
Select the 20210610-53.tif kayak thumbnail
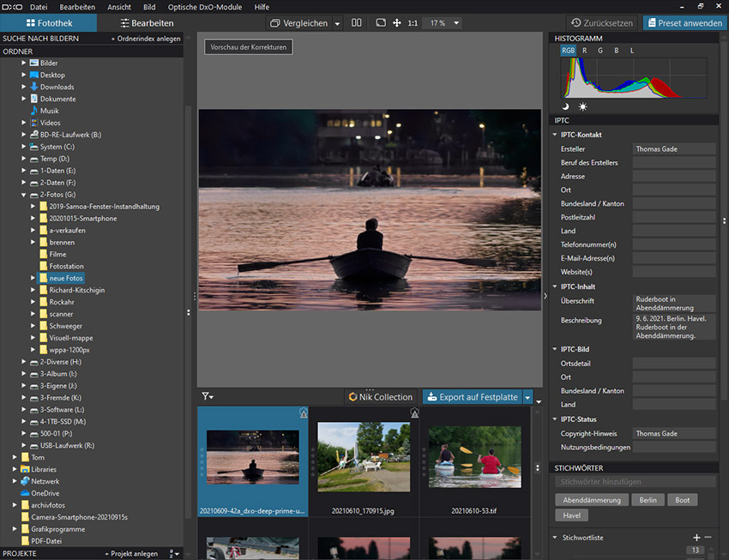(474, 459)
